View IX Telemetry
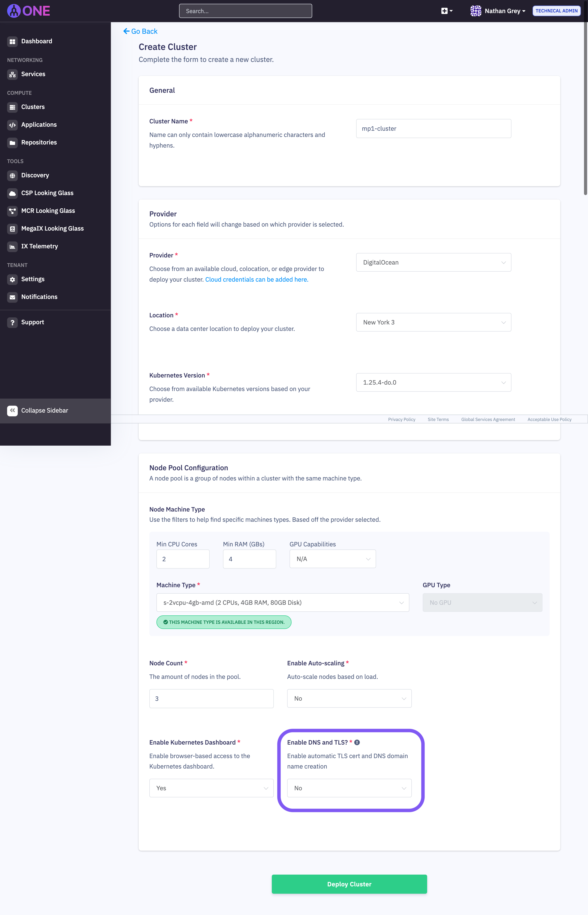 point(40,246)
